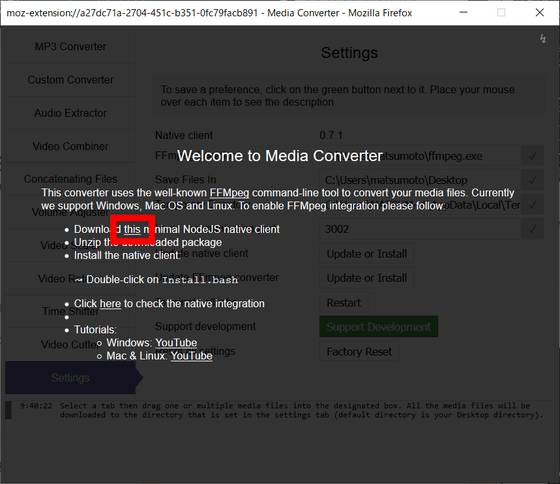The width and height of the screenshot is (560, 484).
Task: Click the lightning icon at top right
Action: click(543, 39)
